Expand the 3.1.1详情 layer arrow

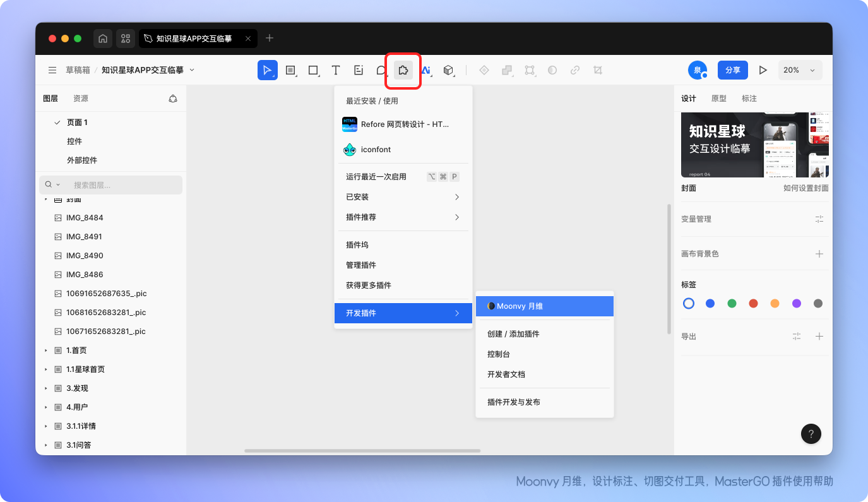click(x=46, y=426)
